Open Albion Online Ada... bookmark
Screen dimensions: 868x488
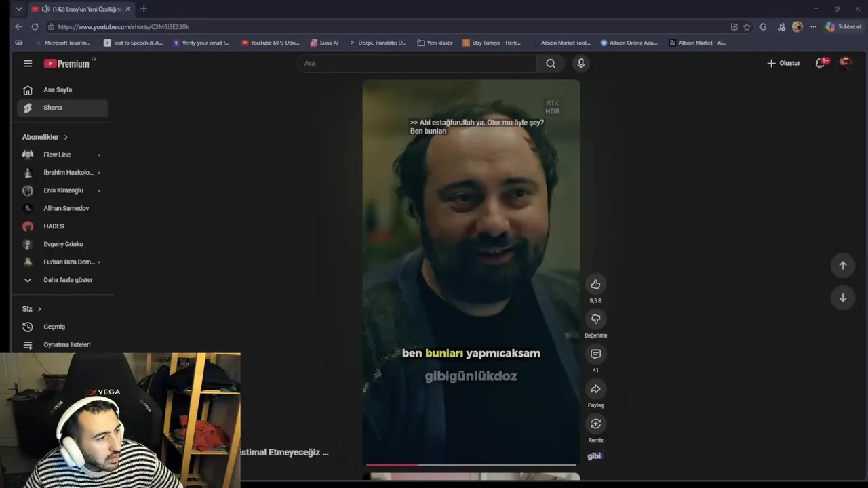click(629, 43)
